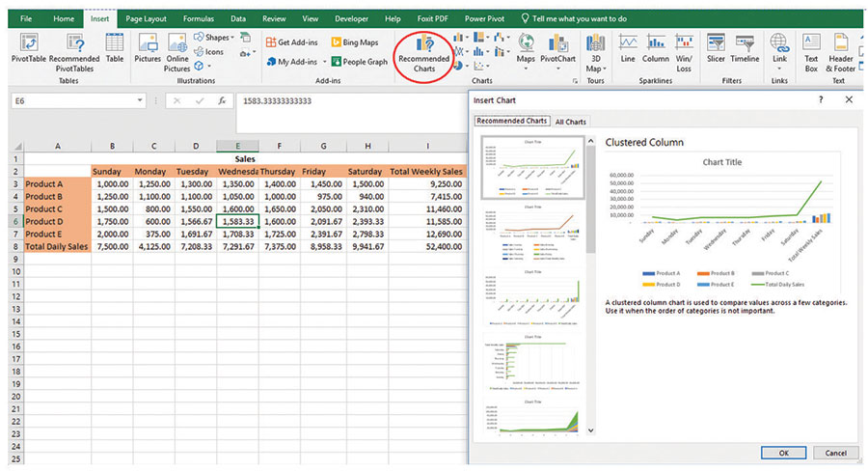Click Cancel in Insert Chart dialog
Screen dimensions: 868x471
[836, 453]
